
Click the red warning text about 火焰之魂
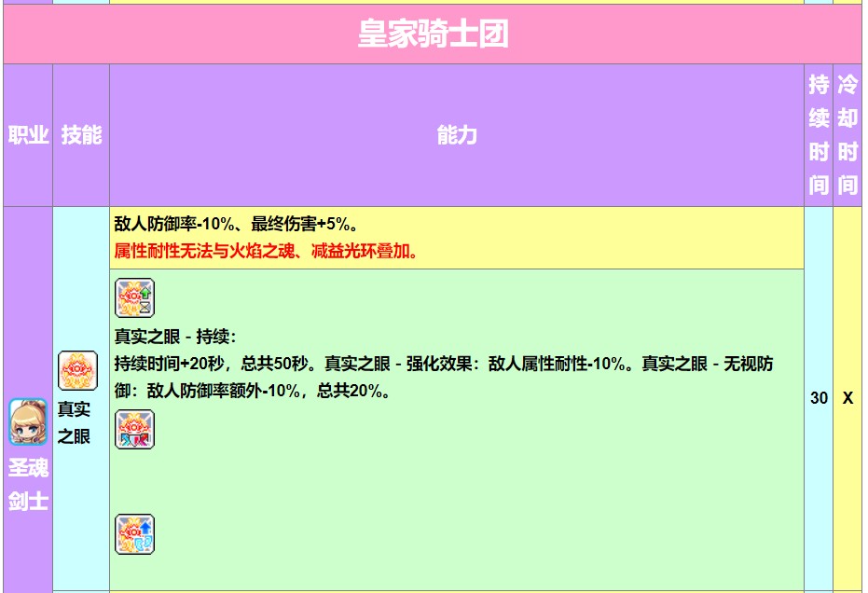pyautogui.click(x=266, y=251)
